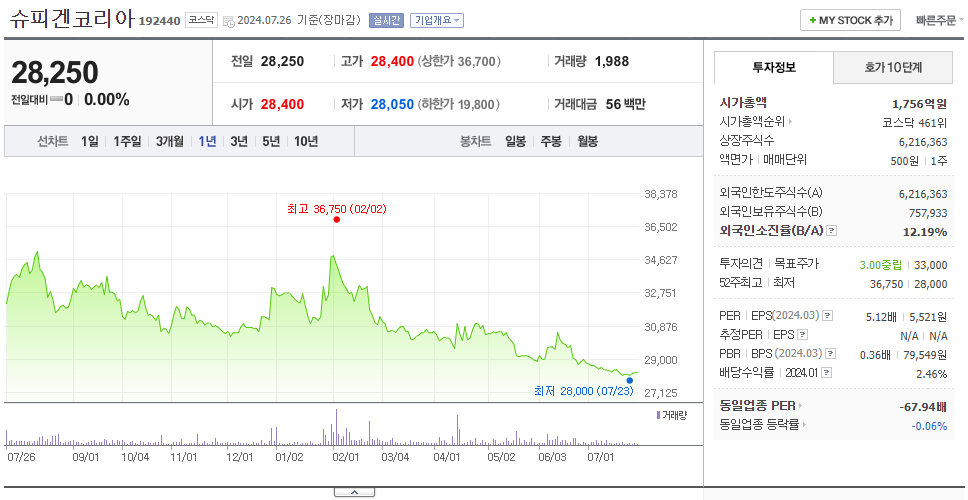Viewport: 968px width, 500px height.
Task: Click the 외국인보유주식수 value 757,933
Action: (x=926, y=212)
